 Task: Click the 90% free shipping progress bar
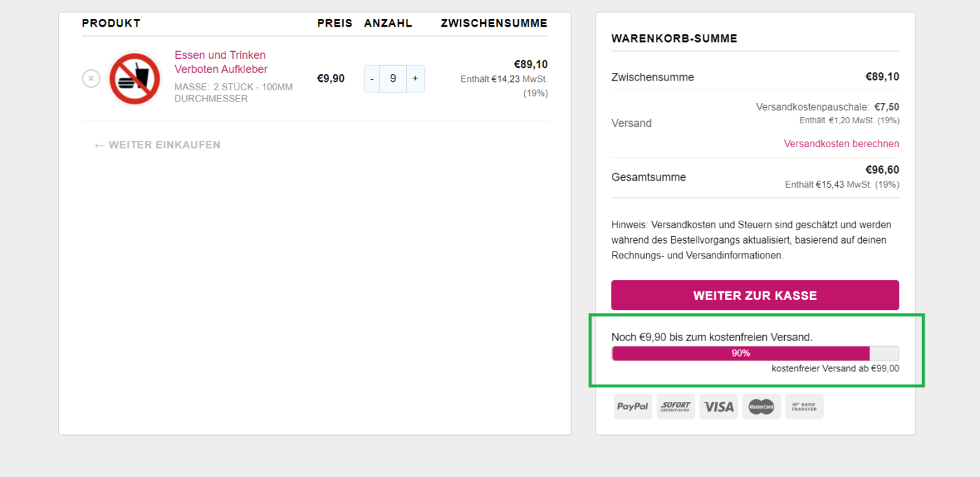pos(755,353)
